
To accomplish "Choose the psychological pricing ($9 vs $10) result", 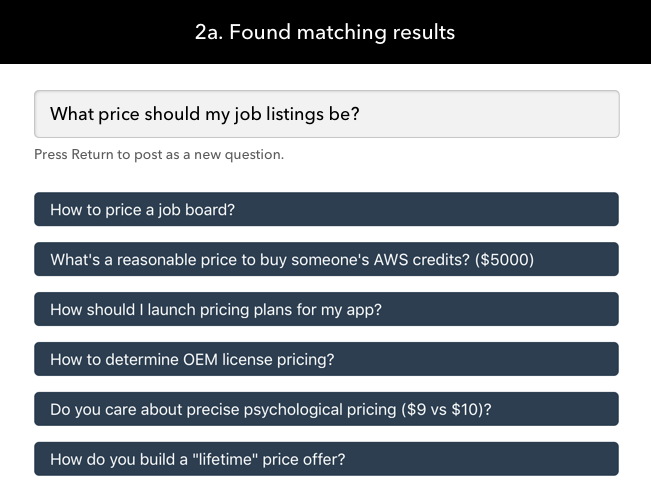I will click(x=326, y=410).
